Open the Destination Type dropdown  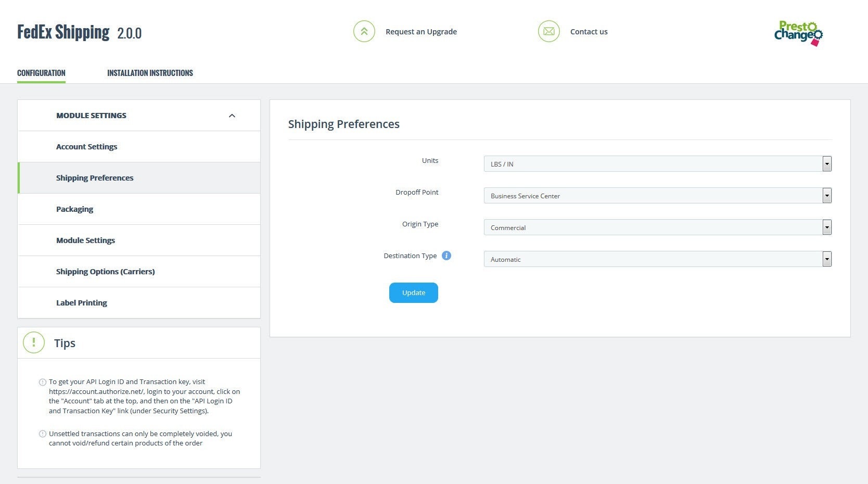point(657,259)
